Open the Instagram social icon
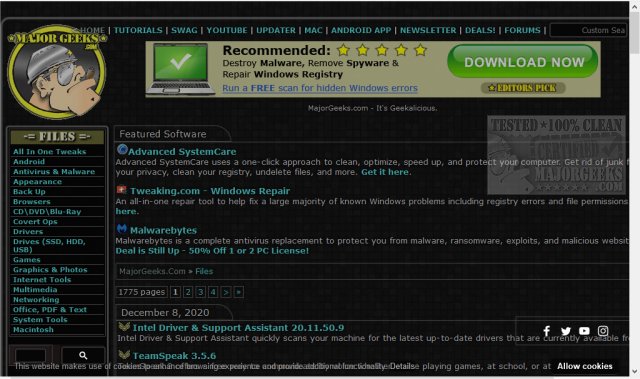Screen dimensions: 640x379 click(603, 331)
